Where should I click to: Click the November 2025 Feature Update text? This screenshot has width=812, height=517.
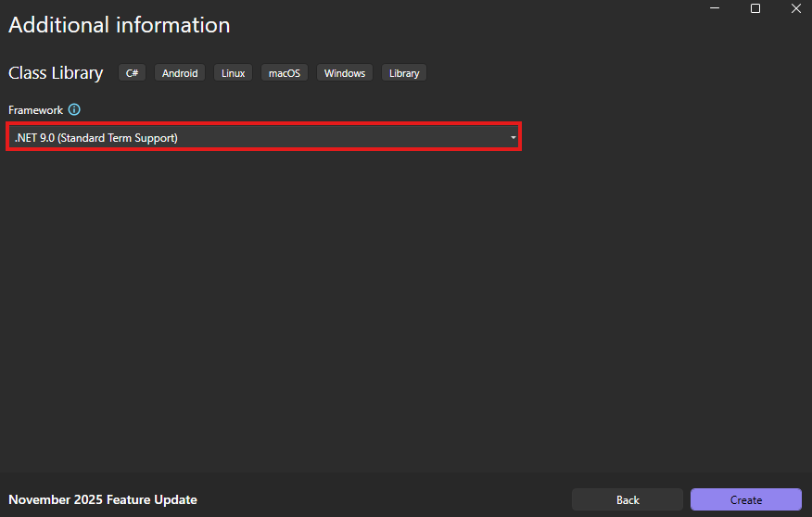click(103, 499)
